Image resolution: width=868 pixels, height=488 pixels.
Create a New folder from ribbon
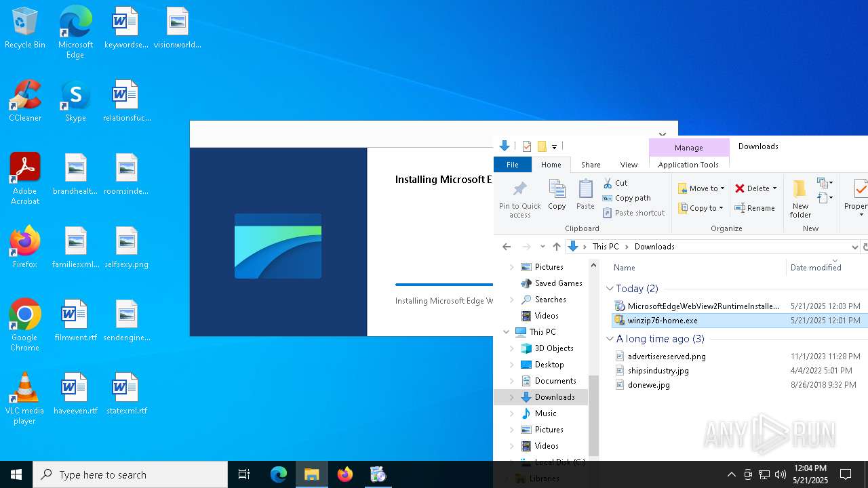800,198
